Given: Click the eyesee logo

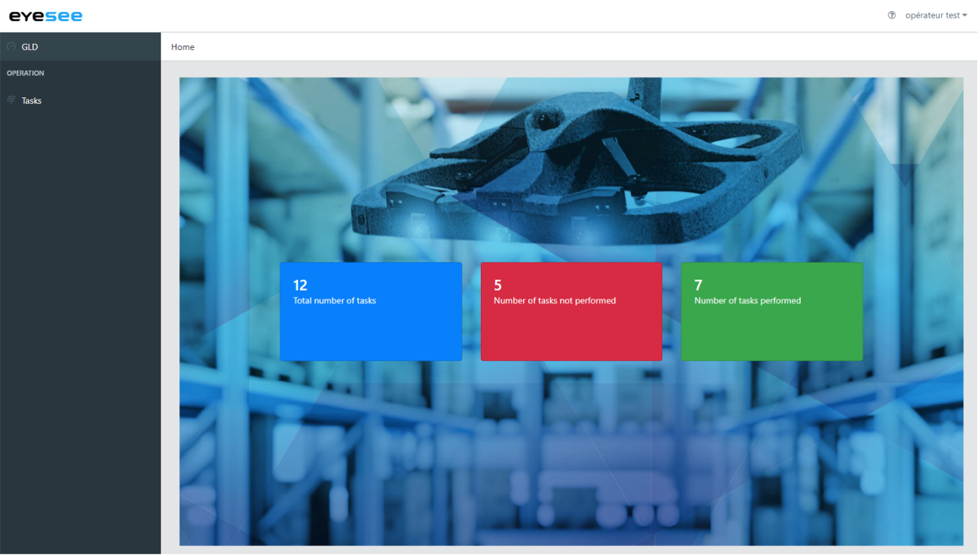Looking at the screenshot, I should point(45,16).
